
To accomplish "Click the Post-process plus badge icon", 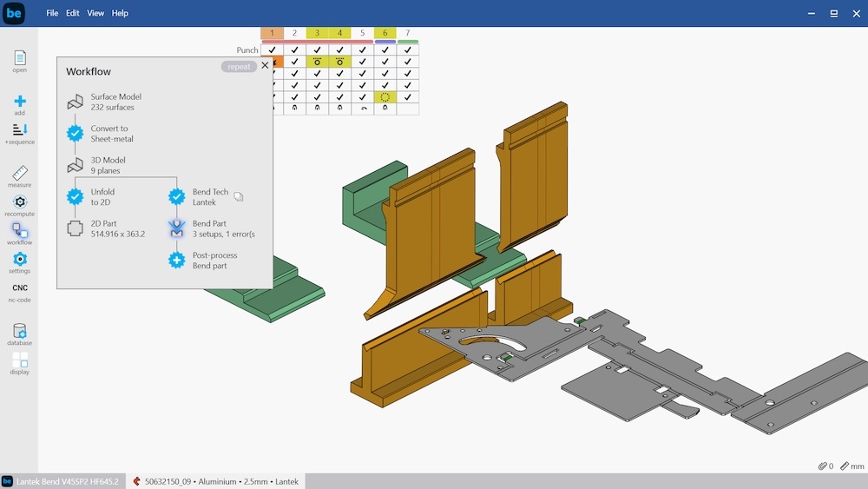I will pos(176,260).
